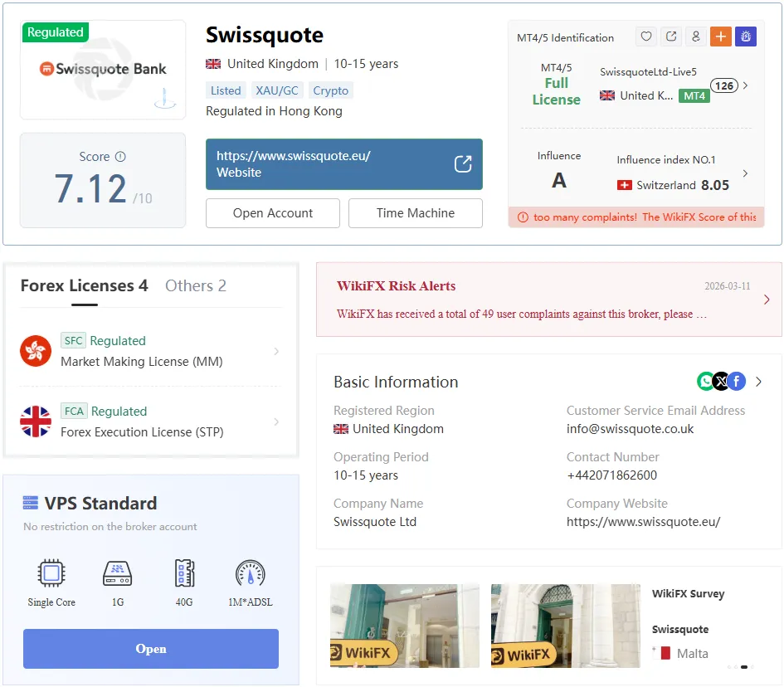Viewport: 784px width, 687px height.
Task: Click the too many complaints banner
Action: [x=636, y=217]
